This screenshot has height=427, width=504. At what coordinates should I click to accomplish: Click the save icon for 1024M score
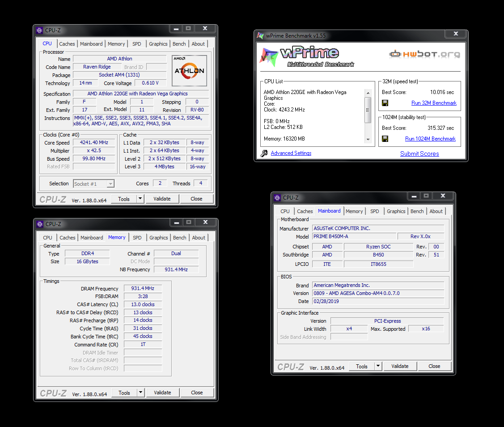point(385,139)
